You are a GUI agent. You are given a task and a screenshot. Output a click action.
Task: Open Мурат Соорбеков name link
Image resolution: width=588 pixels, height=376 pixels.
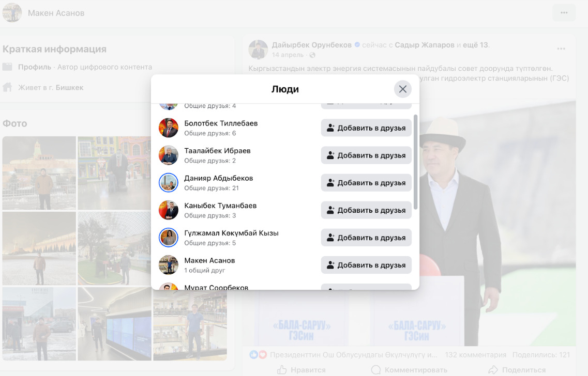pos(216,287)
